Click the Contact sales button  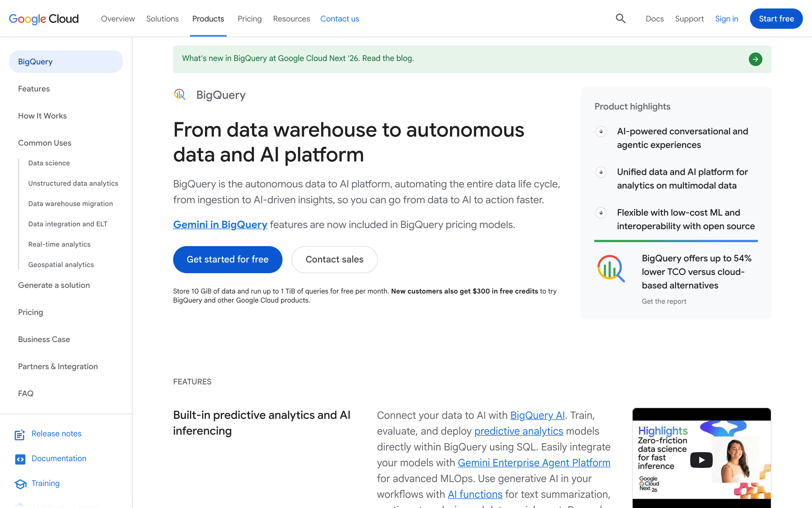click(335, 259)
